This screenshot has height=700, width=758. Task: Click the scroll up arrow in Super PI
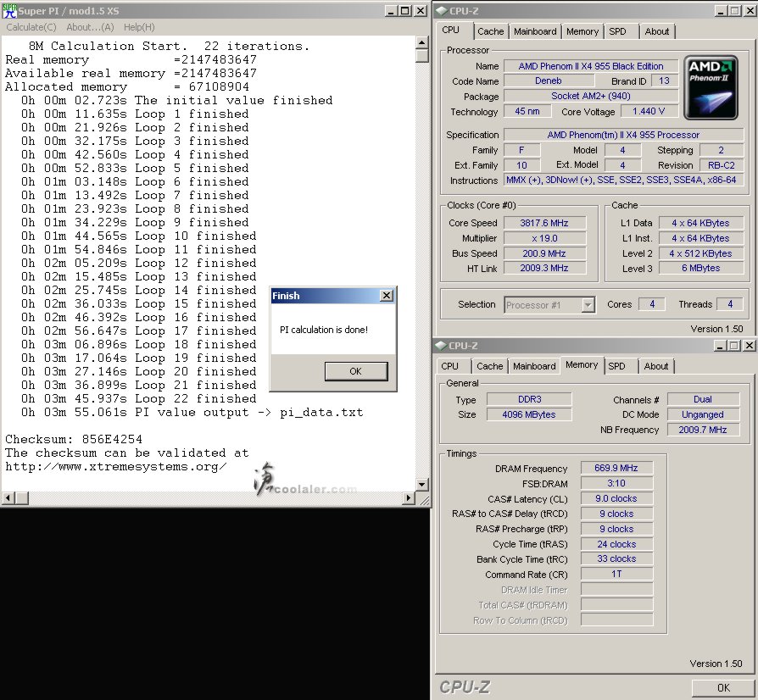pos(422,43)
